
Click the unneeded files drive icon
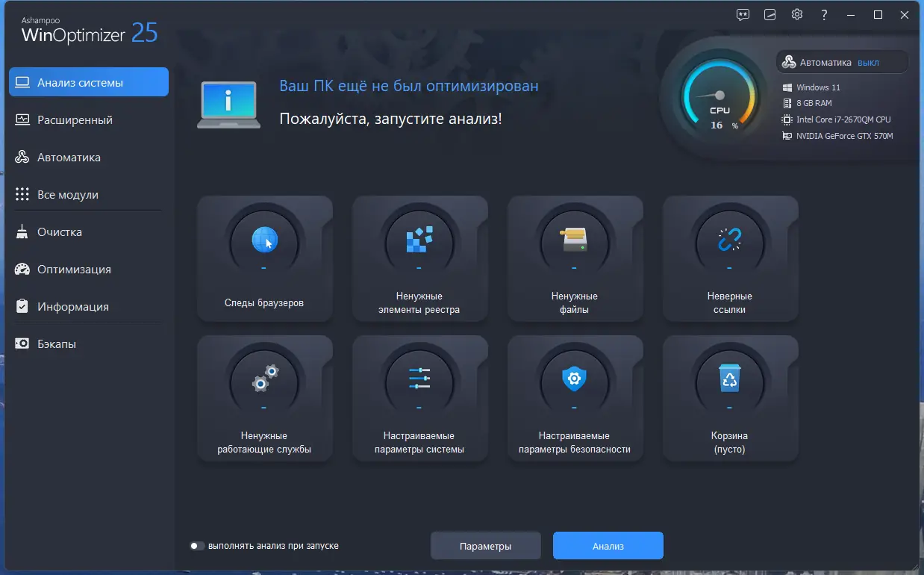pos(575,240)
